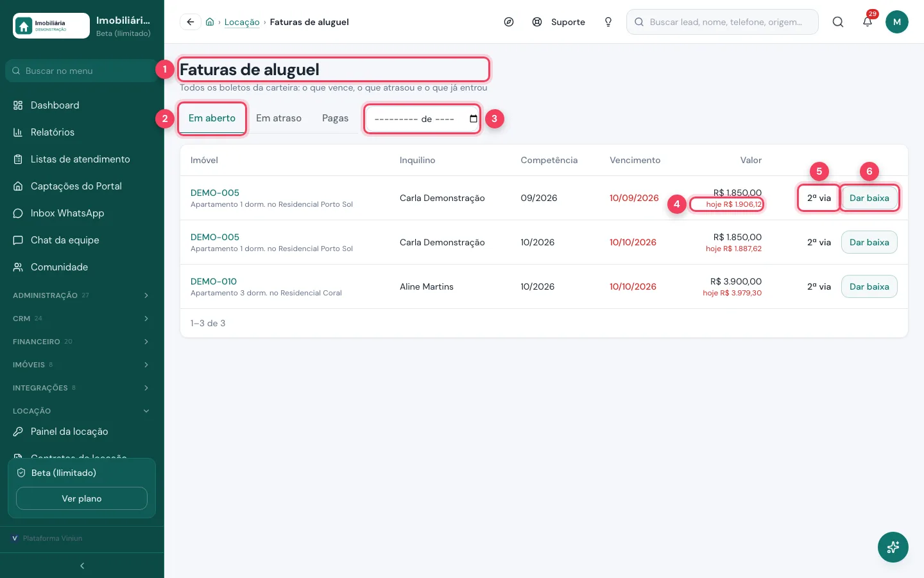Expand the FINANCEIRO section
Viewport: 924px width, 578px height.
(x=82, y=342)
